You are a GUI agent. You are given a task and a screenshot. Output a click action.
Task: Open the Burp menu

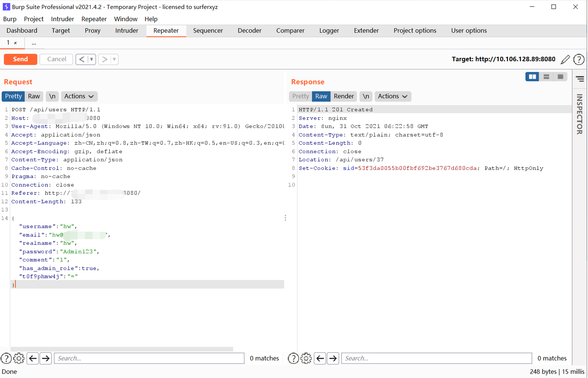(10, 19)
